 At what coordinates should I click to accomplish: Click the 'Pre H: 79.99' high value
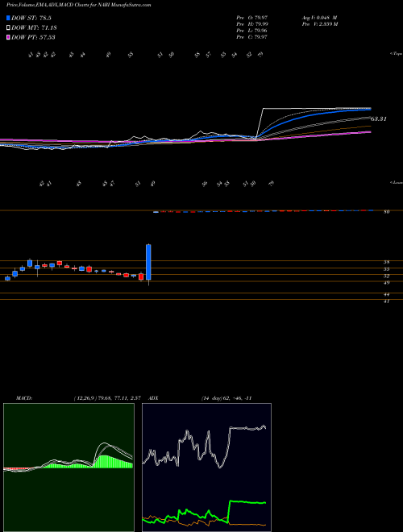coord(251,23)
